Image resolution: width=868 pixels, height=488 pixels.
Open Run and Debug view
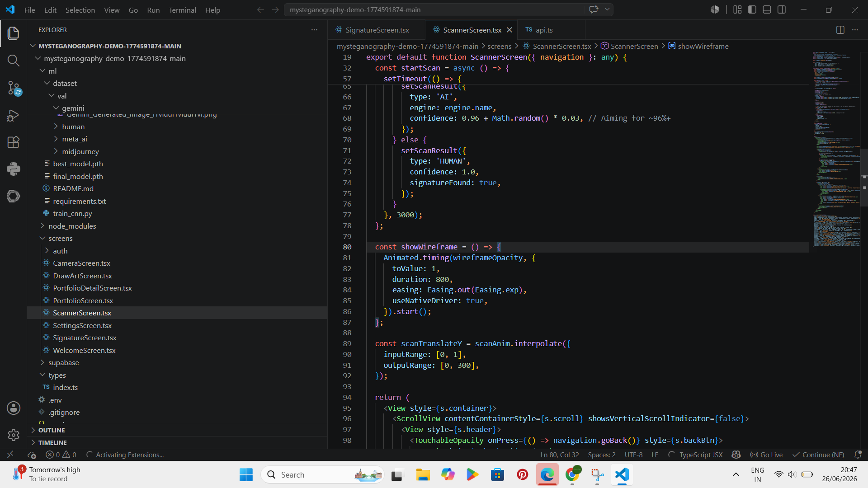click(x=14, y=115)
